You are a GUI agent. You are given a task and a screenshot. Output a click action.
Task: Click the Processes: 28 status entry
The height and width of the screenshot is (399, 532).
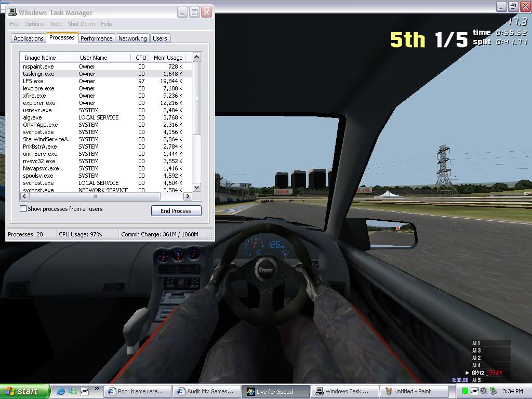coord(25,234)
